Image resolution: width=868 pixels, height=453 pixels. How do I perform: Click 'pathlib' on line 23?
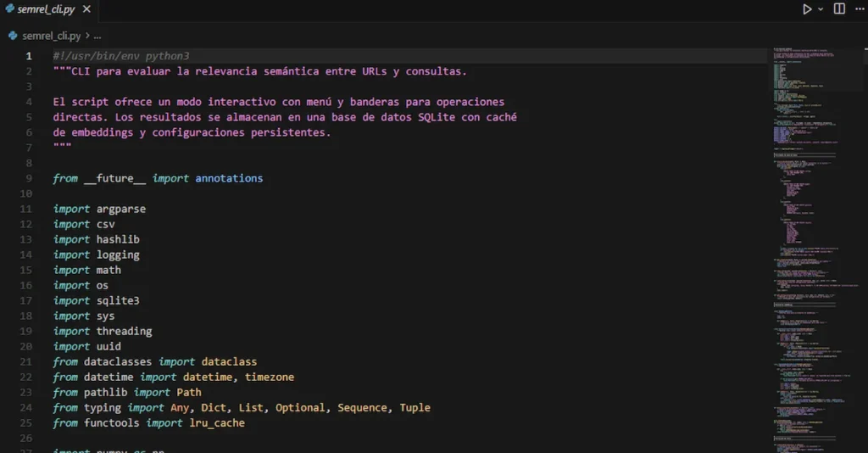click(x=106, y=392)
